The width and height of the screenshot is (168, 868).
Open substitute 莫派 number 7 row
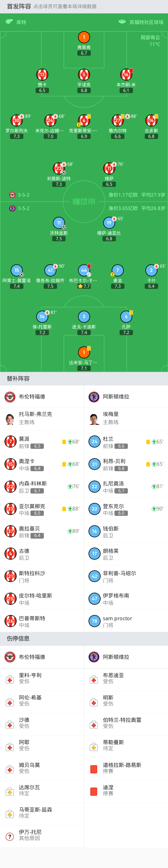pos(42,442)
